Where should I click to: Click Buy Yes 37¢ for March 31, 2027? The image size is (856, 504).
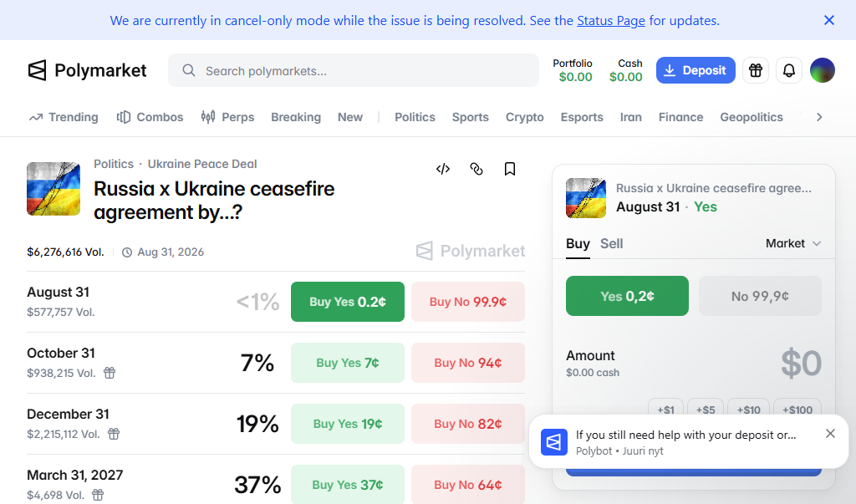pos(348,484)
